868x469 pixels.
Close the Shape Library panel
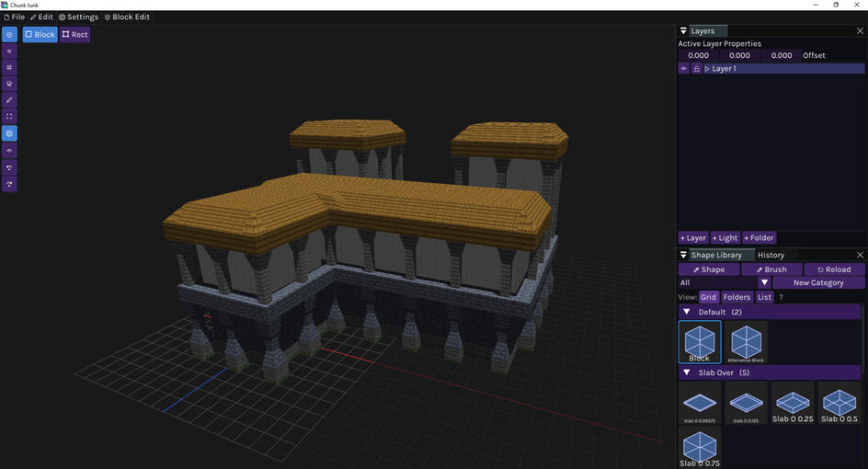pyautogui.click(x=860, y=255)
